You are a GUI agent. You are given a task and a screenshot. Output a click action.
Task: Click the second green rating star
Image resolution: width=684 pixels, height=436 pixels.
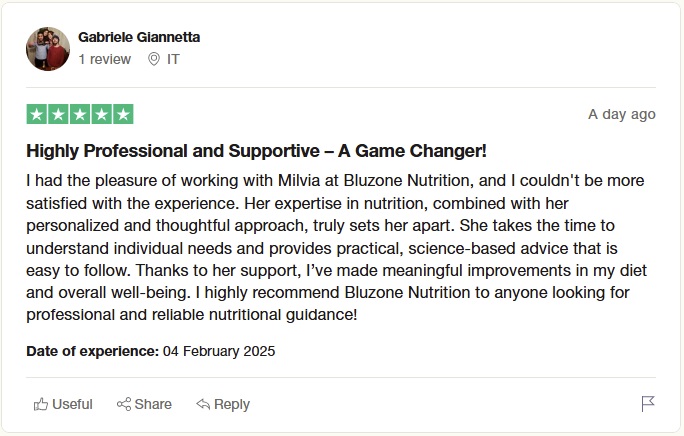(x=58, y=114)
